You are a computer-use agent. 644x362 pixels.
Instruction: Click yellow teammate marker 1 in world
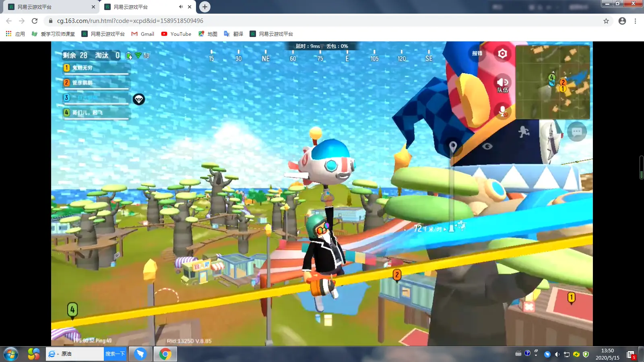click(x=571, y=298)
